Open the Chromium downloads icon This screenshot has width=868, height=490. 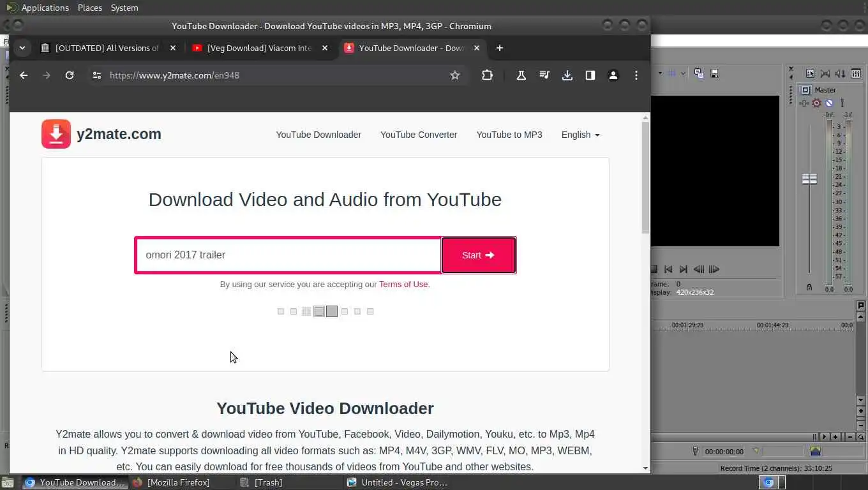point(567,75)
